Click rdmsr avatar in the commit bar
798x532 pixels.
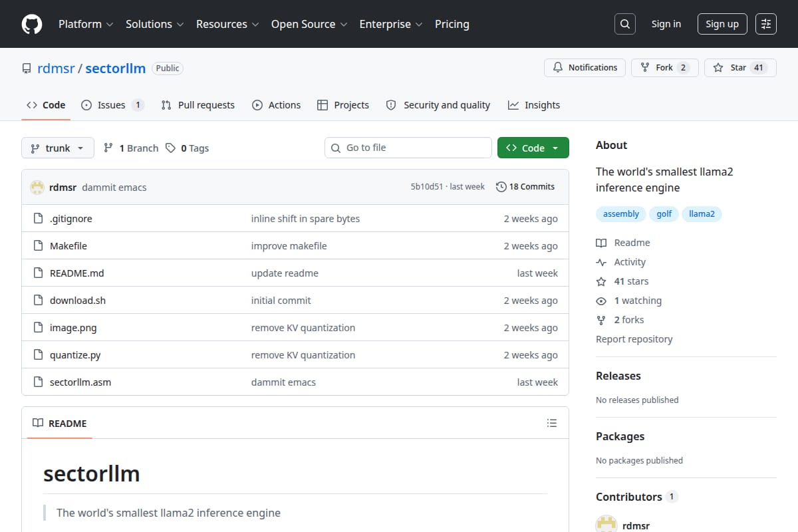37,187
